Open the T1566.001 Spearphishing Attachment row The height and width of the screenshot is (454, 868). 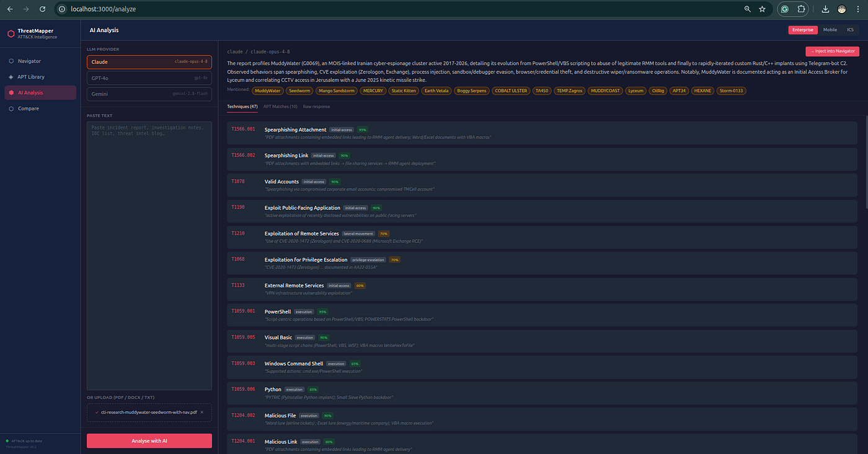[543, 133]
